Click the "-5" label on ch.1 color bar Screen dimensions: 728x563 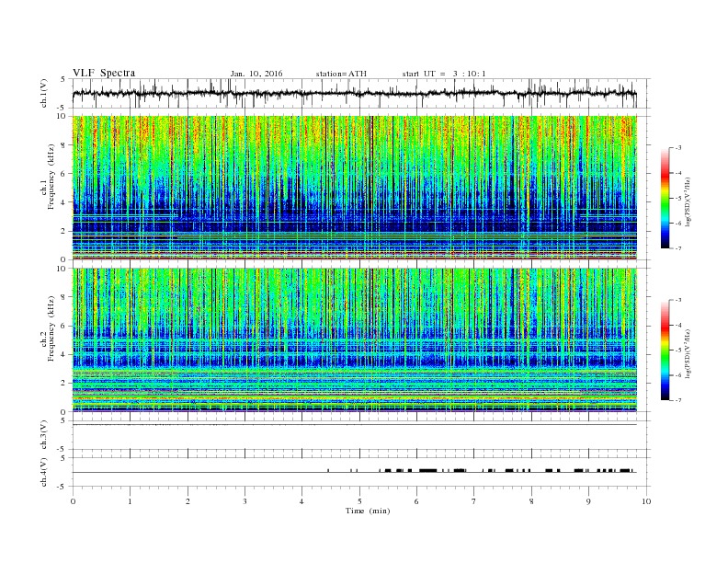678,199
